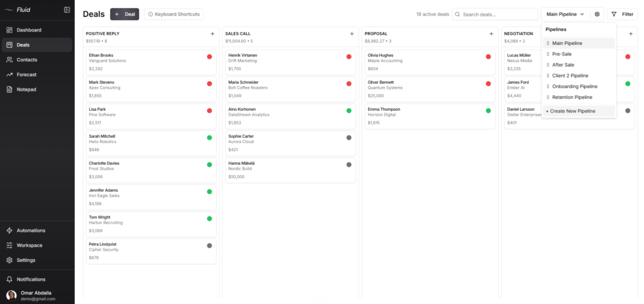Select Main Pipeline from the list
This screenshot has height=304, width=644.
579,43
